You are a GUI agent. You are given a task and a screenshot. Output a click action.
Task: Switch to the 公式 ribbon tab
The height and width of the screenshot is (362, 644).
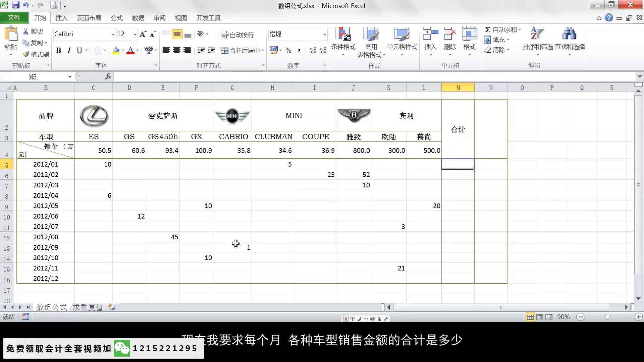coord(116,18)
